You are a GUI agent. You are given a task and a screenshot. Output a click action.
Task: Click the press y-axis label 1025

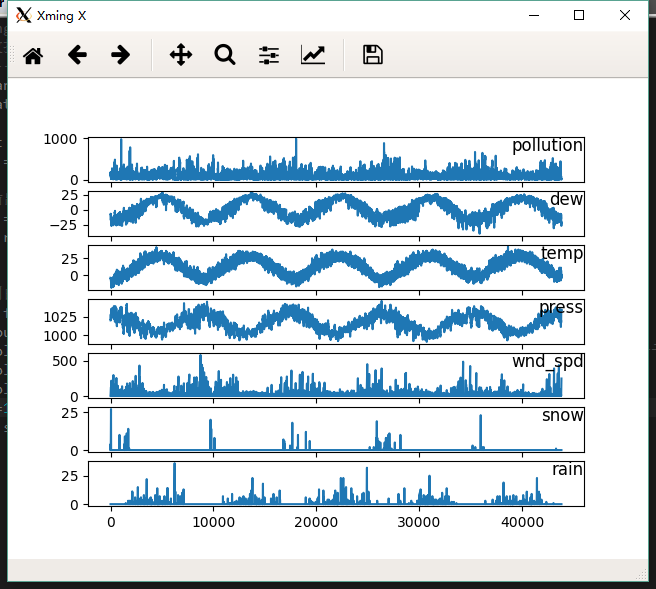(x=60, y=318)
